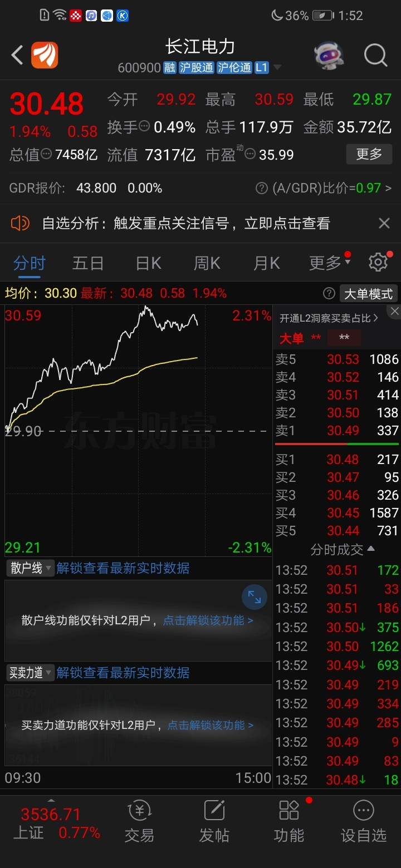Collapse the 分时成交 list
Image resolution: width=401 pixels, height=868 pixels.
pos(343,550)
